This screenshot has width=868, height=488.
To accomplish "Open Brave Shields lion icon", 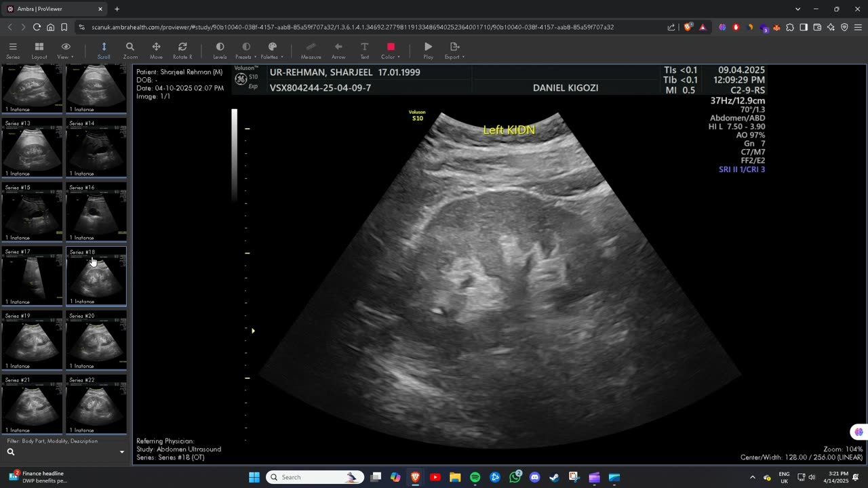I will click(688, 27).
